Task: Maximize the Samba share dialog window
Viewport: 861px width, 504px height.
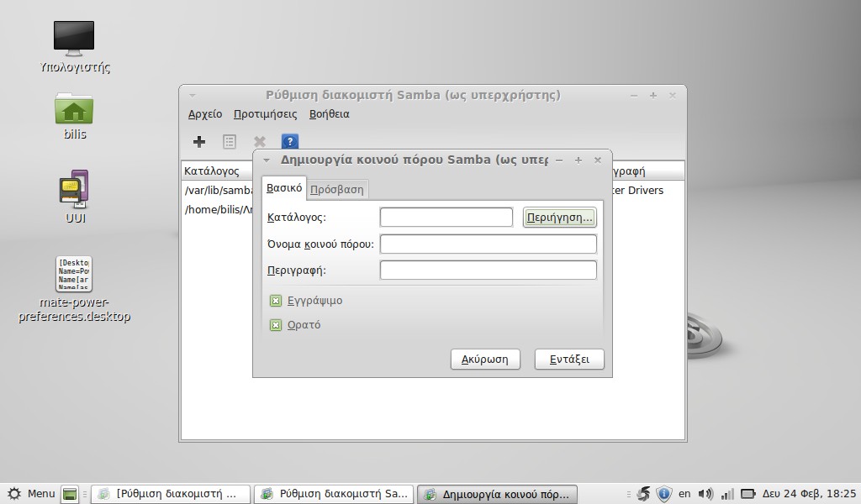Action: (578, 160)
